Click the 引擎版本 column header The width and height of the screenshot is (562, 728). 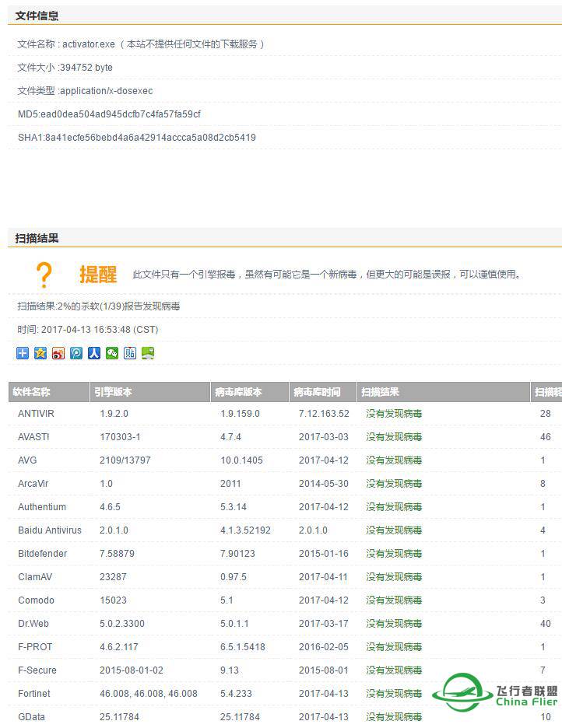tap(150, 392)
